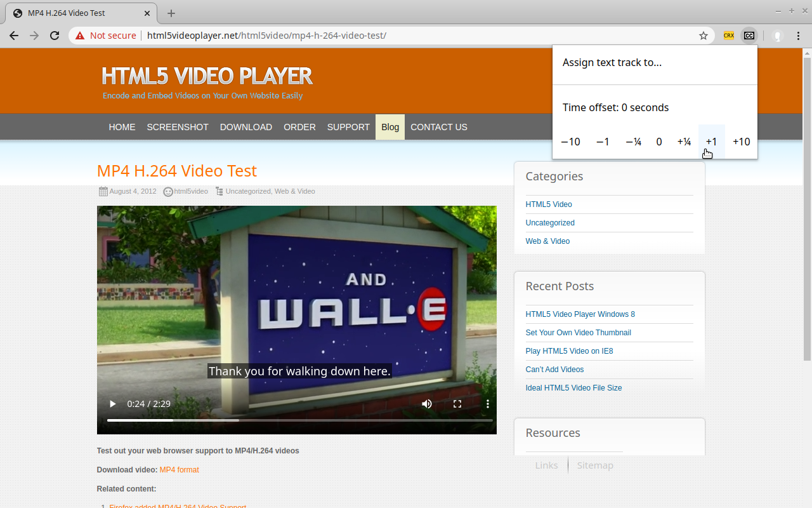This screenshot has width=812, height=508.
Task: Open the Chrome three-dot menu
Action: pos(798,36)
